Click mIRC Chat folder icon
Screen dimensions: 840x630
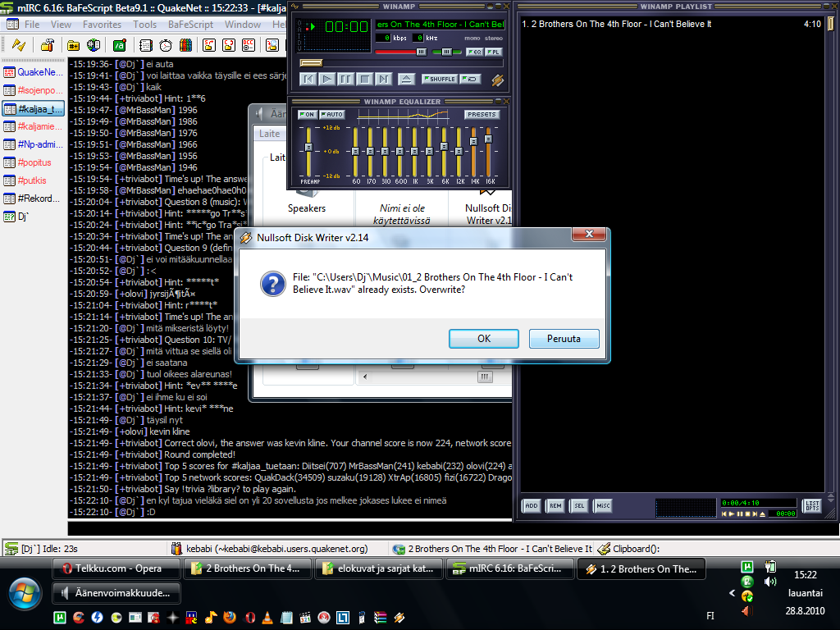pos(229,45)
